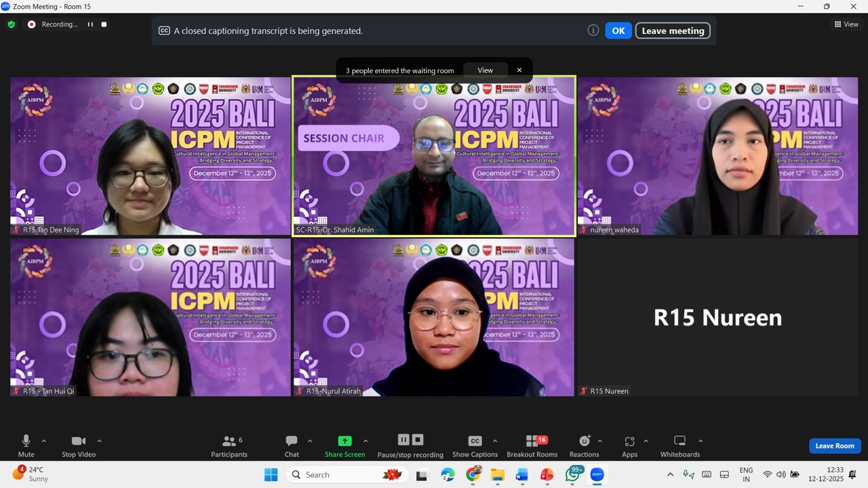Toggle Show Captions
The width and height of the screenshot is (868, 488).
coord(475,441)
